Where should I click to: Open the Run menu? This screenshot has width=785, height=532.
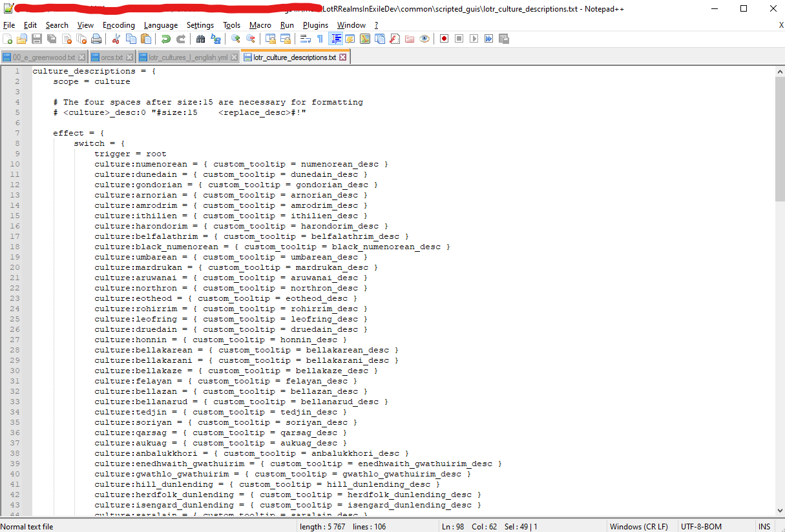tap(287, 25)
